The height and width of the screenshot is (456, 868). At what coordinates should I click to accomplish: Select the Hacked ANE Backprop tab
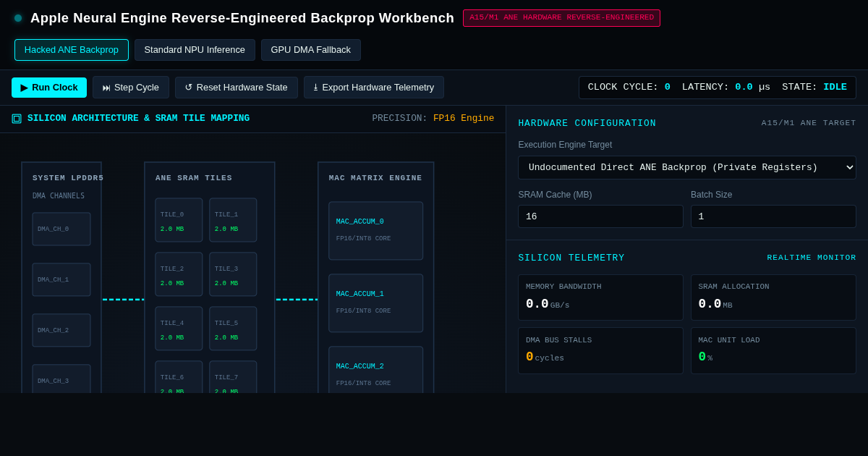(x=72, y=50)
